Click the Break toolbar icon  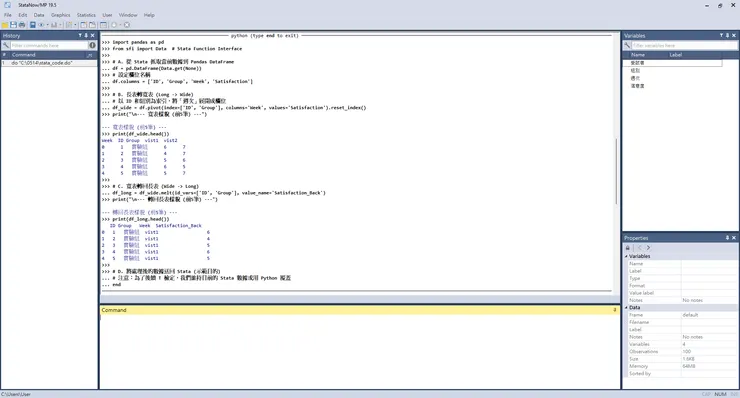point(127,25)
